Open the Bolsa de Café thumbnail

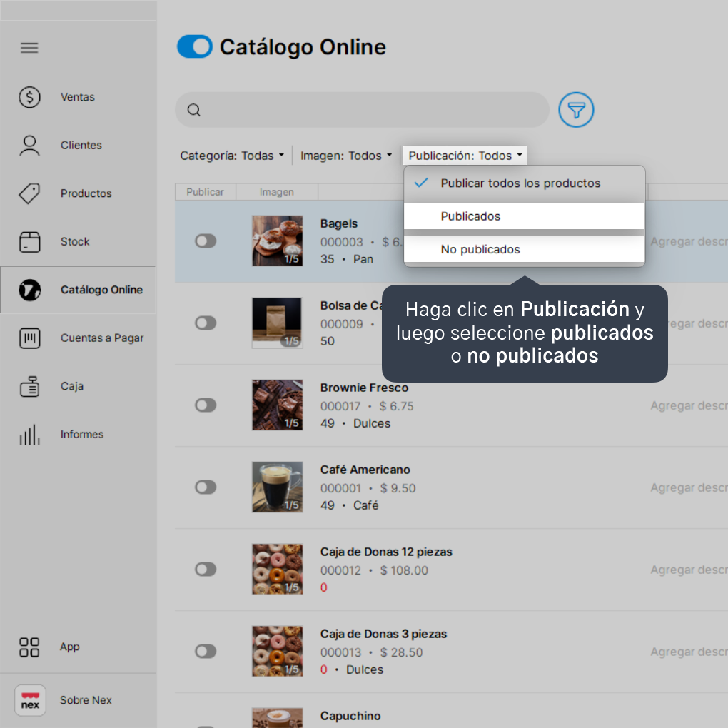point(277,323)
